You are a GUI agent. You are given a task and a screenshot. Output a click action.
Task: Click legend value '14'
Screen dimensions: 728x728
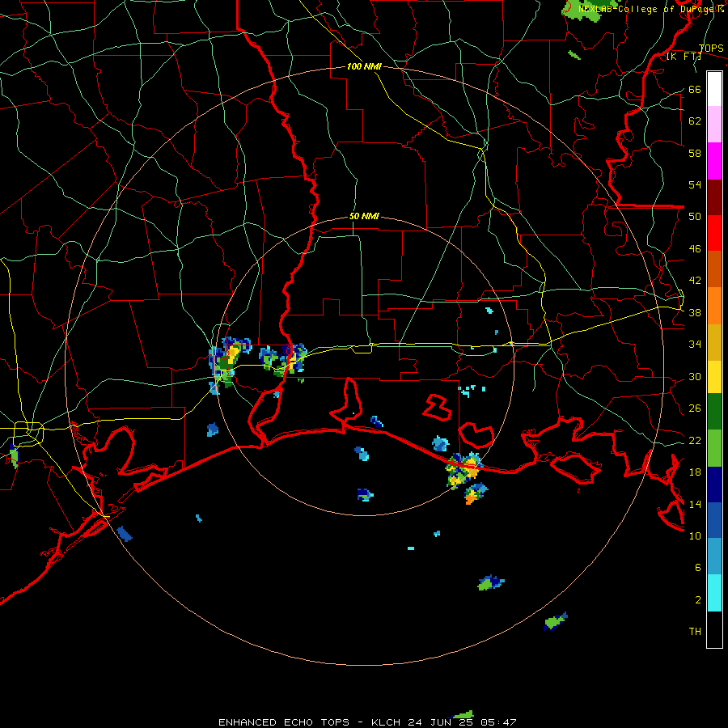[x=695, y=504]
